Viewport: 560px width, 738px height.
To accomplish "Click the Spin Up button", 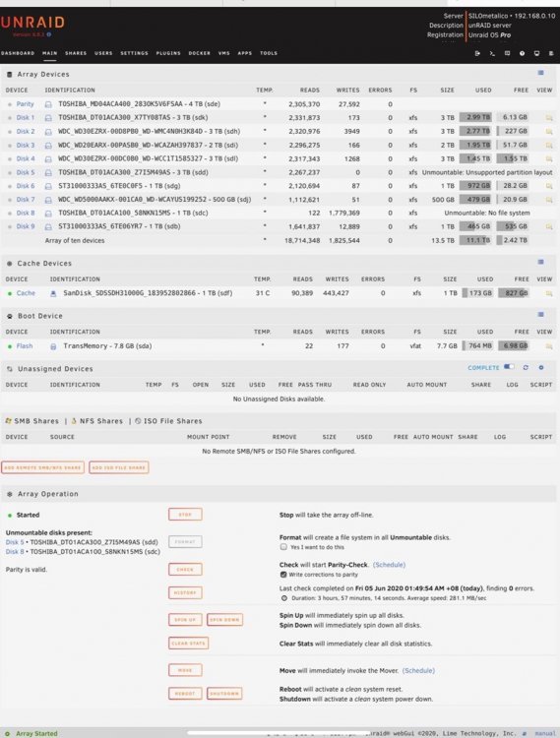I will point(185,620).
